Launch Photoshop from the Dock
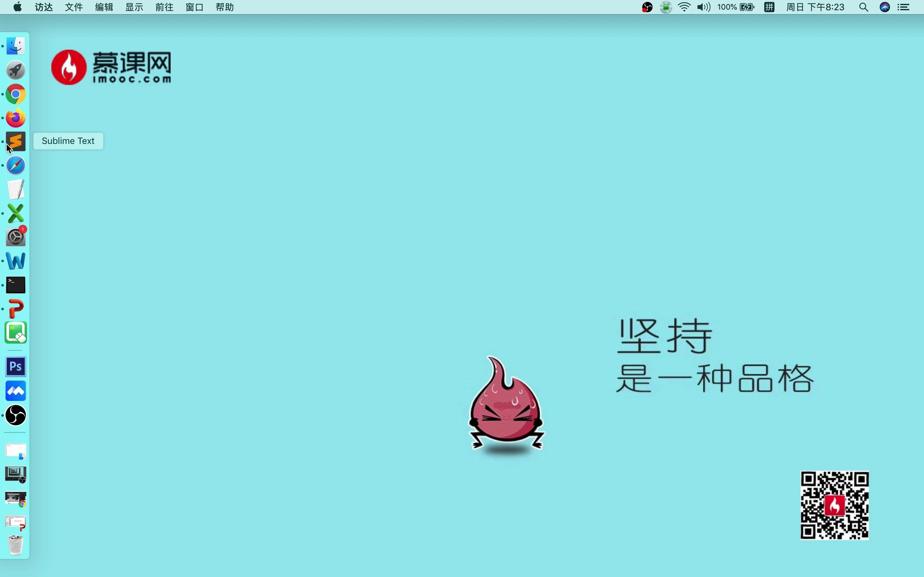This screenshot has height=577, width=924. (15, 366)
